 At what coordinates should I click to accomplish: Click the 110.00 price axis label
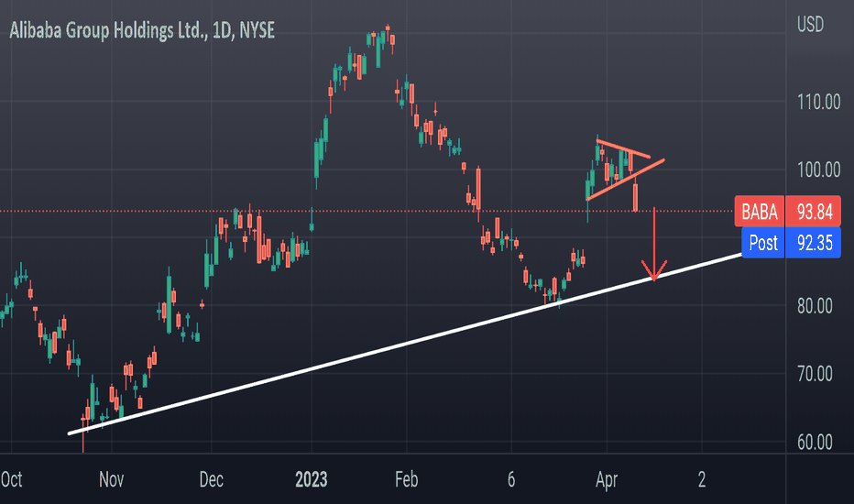818,102
